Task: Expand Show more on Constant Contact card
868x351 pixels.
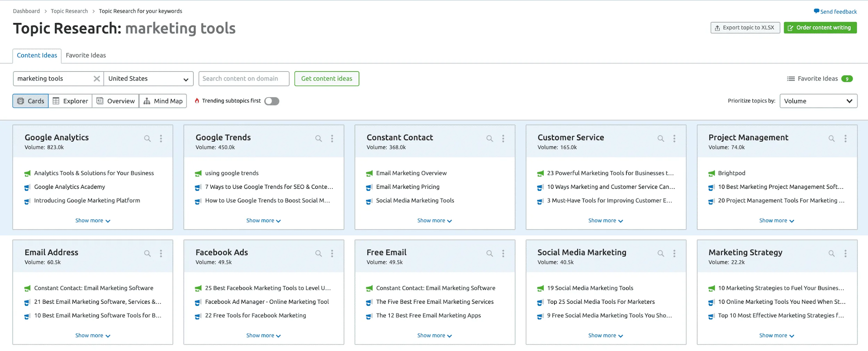Action: (435, 220)
